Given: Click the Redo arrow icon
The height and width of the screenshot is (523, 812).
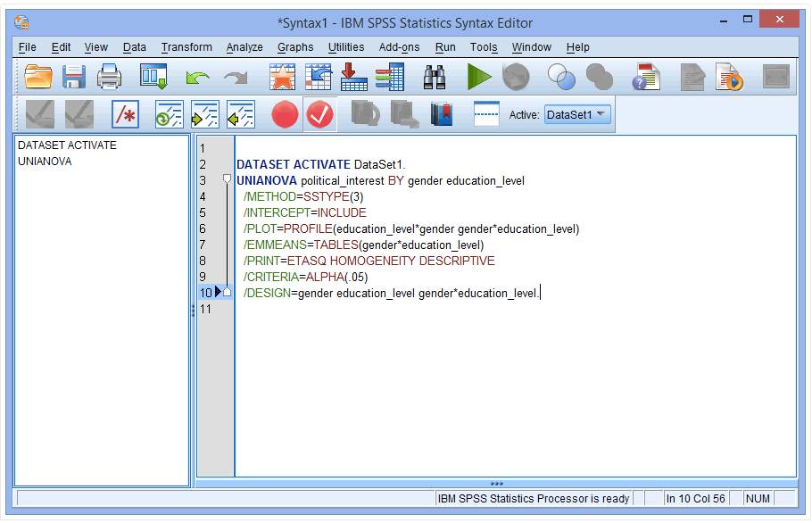Looking at the screenshot, I should [236, 78].
